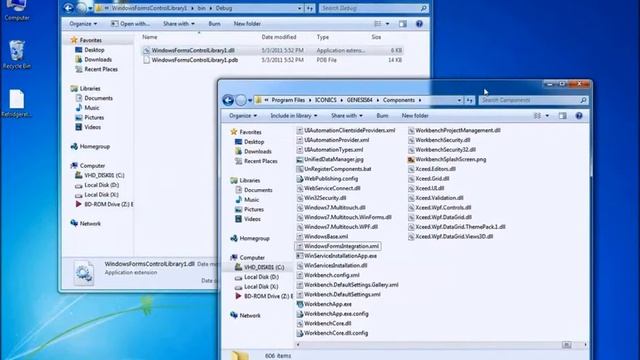Open help icon in Debug window

[419, 24]
